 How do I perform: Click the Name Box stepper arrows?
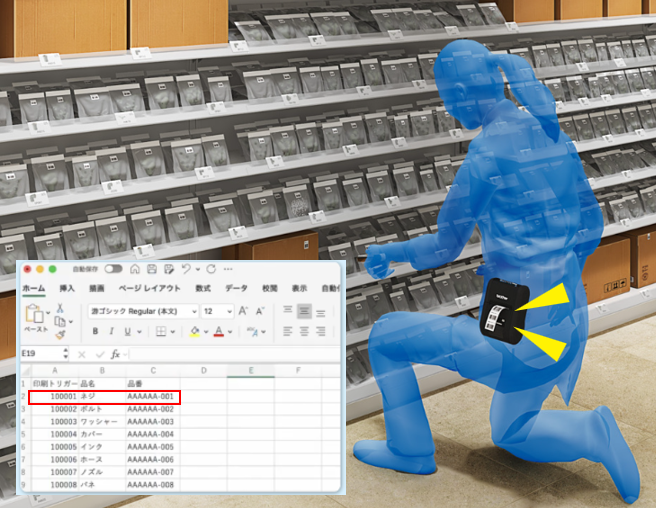point(65,354)
